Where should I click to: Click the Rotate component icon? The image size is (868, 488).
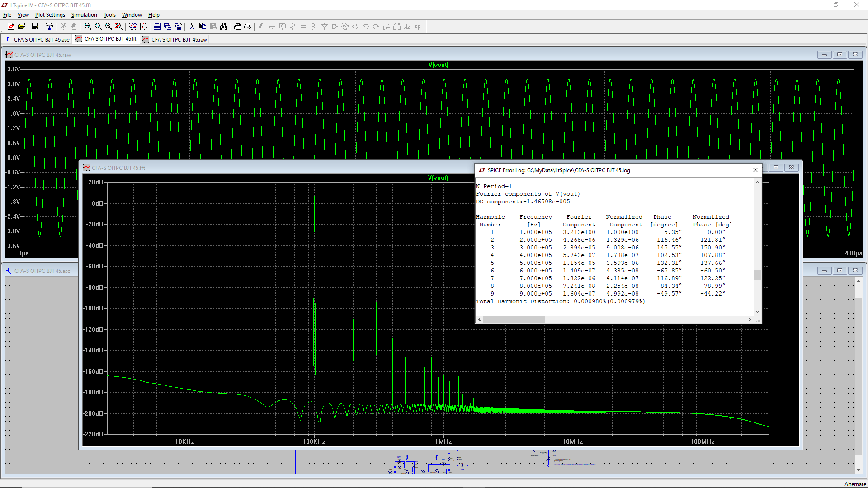(x=387, y=27)
